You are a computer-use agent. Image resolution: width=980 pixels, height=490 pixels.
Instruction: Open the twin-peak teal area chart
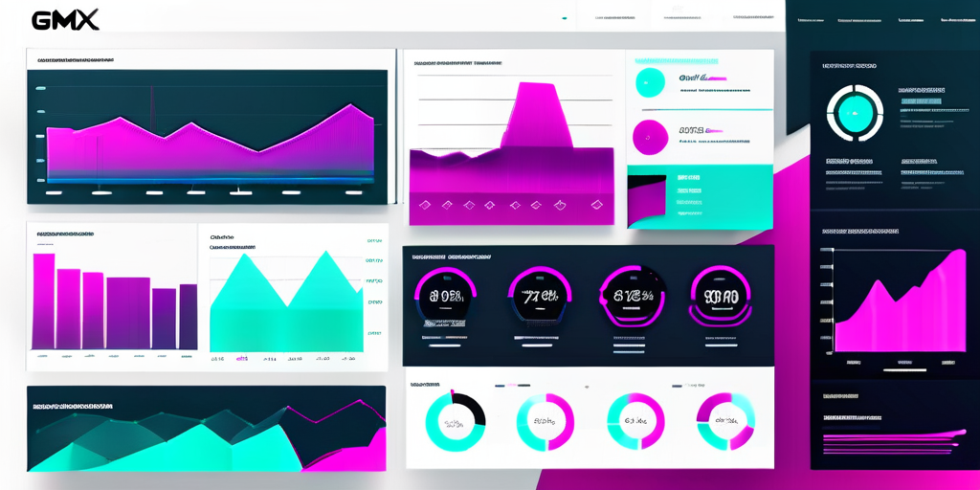point(286,301)
